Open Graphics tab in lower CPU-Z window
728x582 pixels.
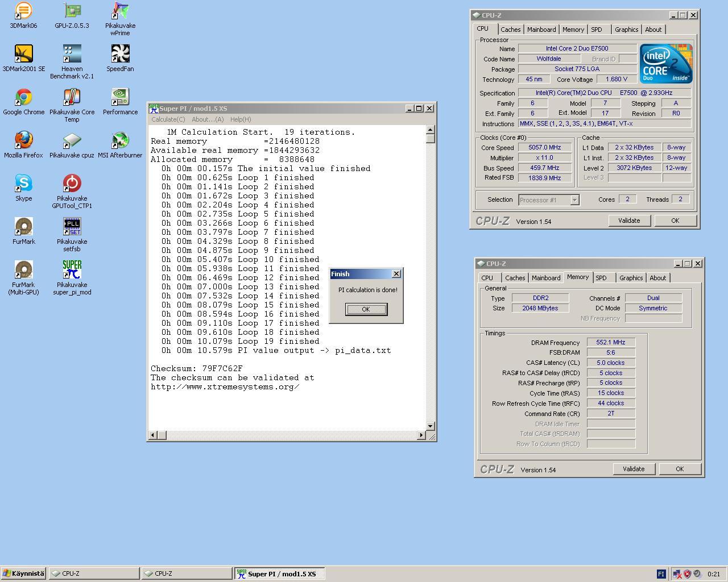tap(631, 278)
